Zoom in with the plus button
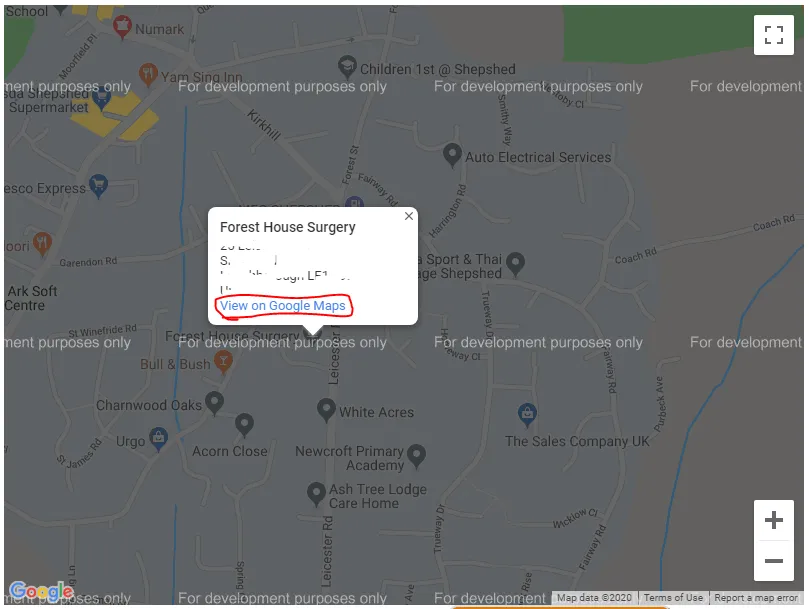This screenshot has width=809, height=609. [773, 520]
